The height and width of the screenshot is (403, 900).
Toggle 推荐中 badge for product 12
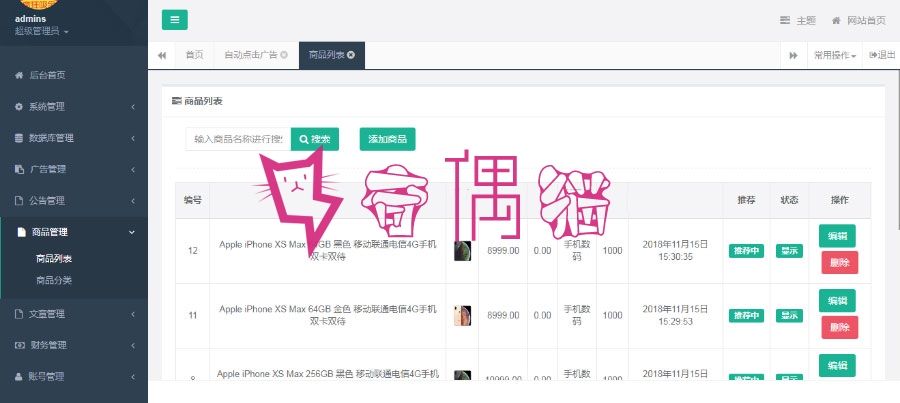(746, 251)
